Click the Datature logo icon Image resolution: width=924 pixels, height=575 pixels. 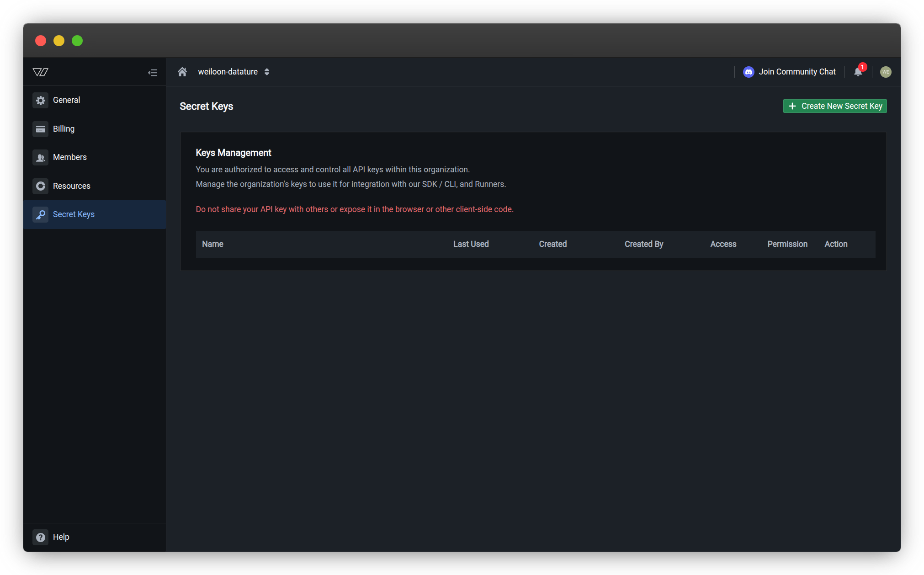coord(40,72)
